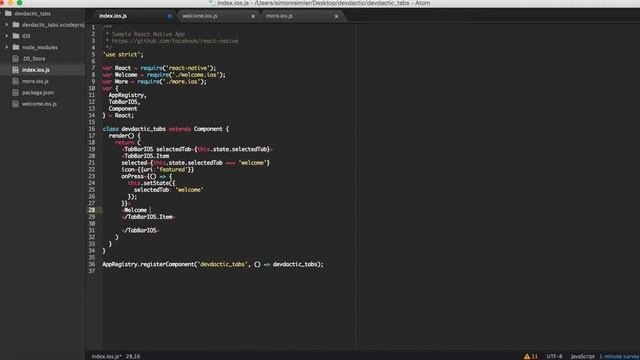Viewport: 640px width, 360px height.
Task: Click the modified dot on index.ios.js tab
Action: pyautogui.click(x=169, y=16)
